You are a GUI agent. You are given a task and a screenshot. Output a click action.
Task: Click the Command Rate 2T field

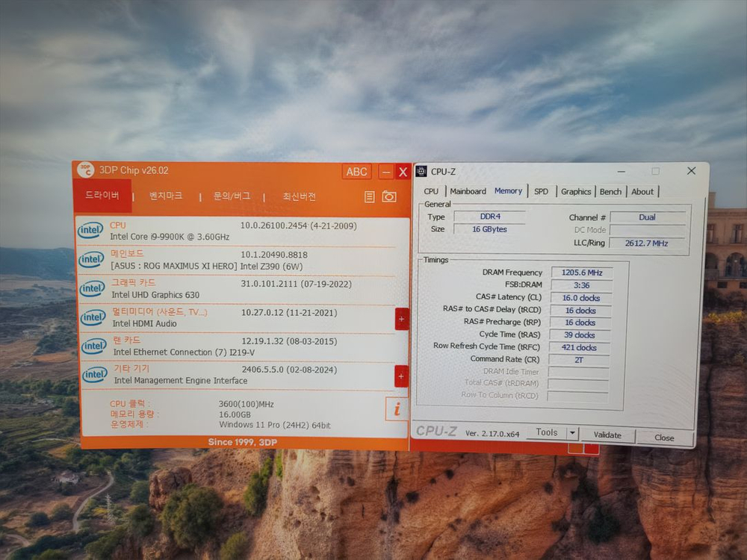pos(579,360)
